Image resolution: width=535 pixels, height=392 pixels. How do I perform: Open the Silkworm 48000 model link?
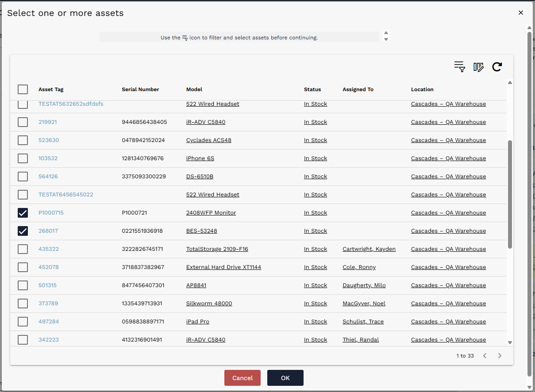(209, 304)
